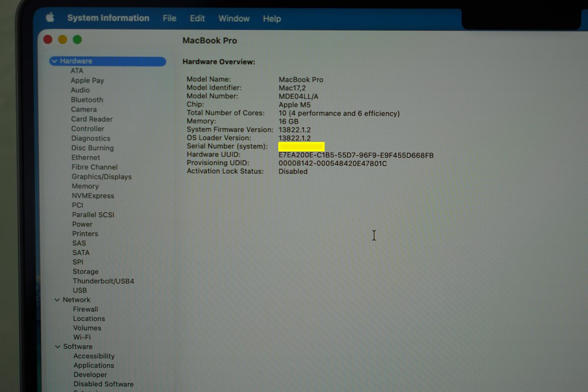Select Card Reader in the sidebar

[x=92, y=119]
